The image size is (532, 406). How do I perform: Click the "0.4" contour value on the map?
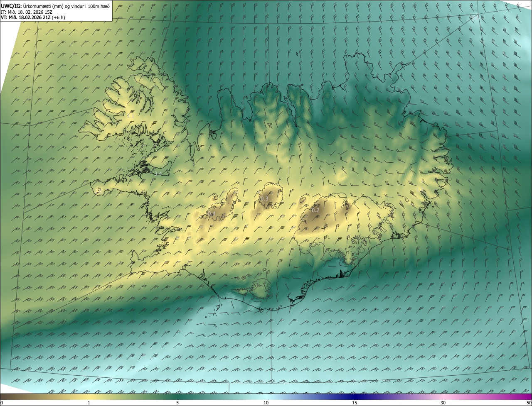click(211, 214)
